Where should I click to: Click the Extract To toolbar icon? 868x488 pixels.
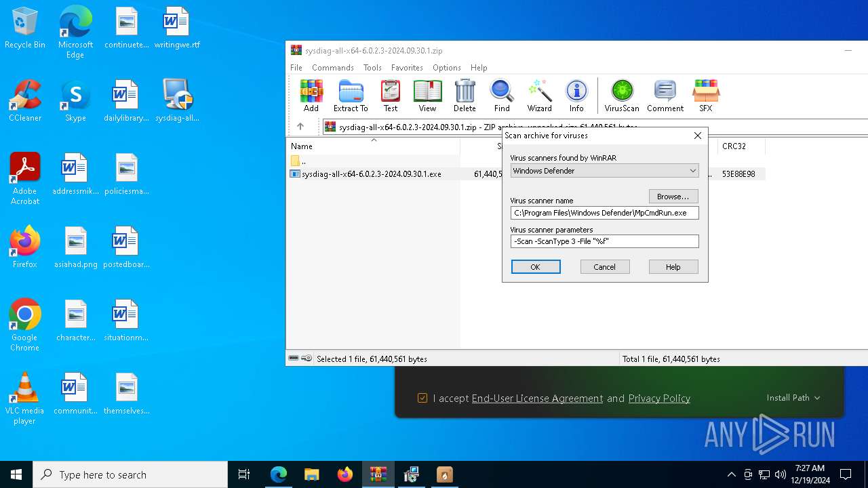click(x=351, y=96)
